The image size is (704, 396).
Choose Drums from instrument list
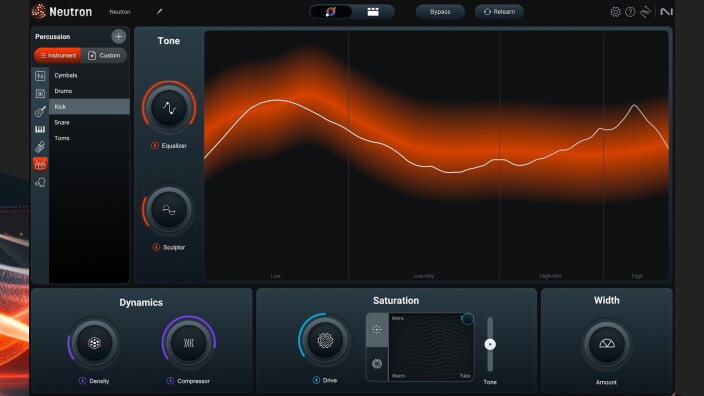pyautogui.click(x=89, y=91)
